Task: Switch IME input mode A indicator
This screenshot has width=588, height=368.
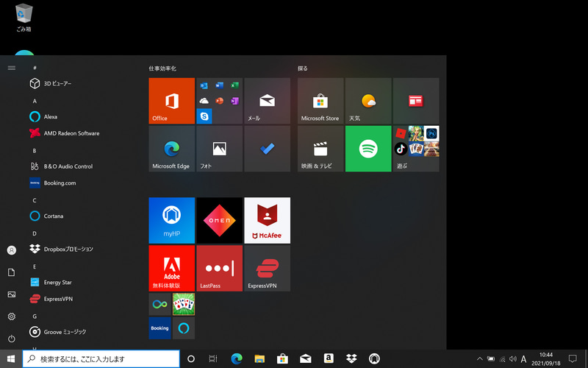Action: (523, 359)
